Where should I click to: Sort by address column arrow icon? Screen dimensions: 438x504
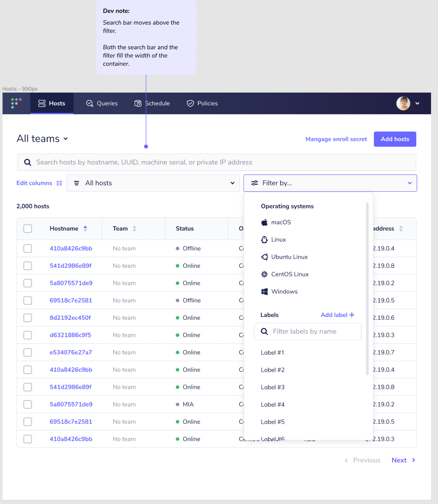pyautogui.click(x=401, y=229)
